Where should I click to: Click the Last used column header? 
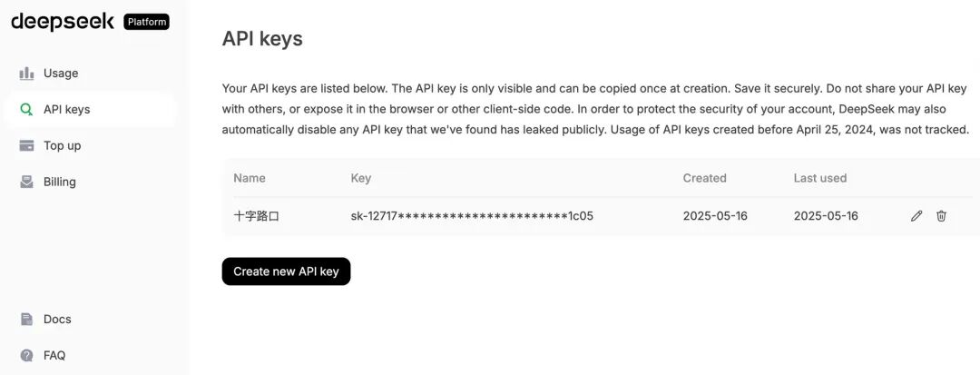click(x=820, y=178)
